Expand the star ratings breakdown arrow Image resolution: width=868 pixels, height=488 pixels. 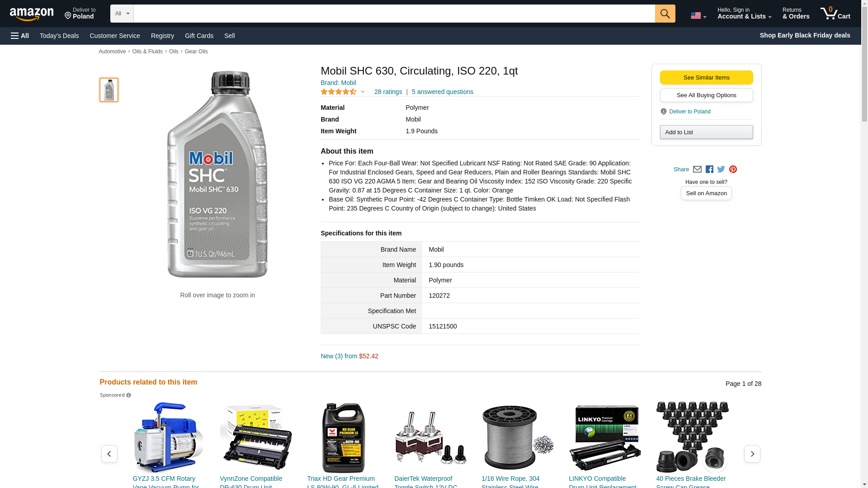click(363, 92)
